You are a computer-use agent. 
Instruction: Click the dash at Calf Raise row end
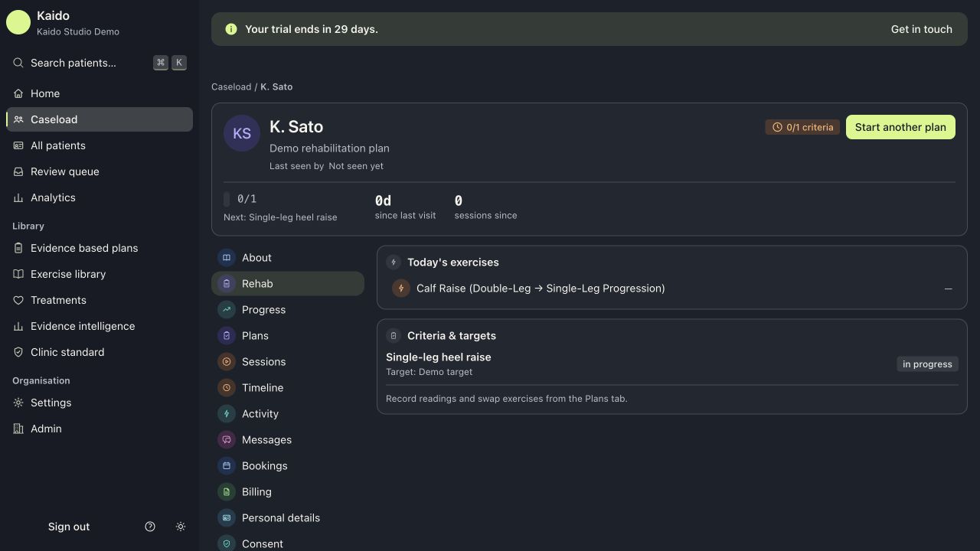tap(949, 289)
